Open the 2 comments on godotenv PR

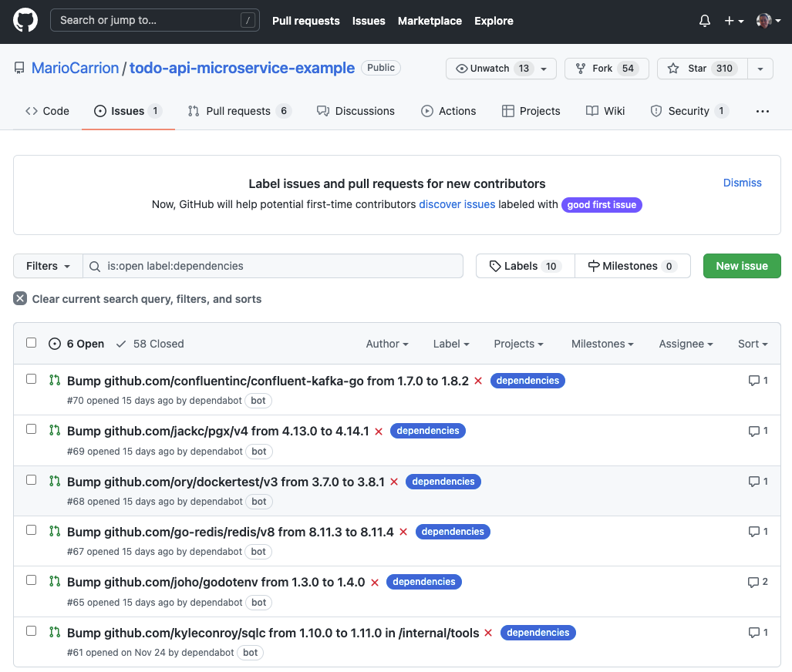tap(758, 582)
